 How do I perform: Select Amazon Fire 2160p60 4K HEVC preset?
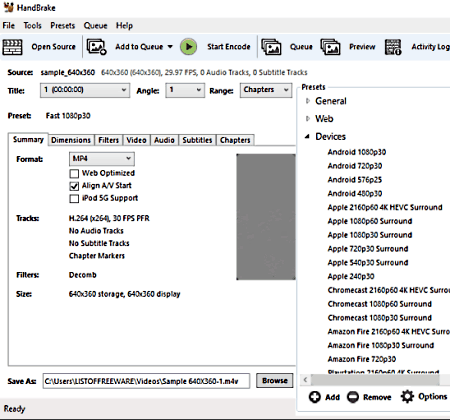click(x=389, y=332)
